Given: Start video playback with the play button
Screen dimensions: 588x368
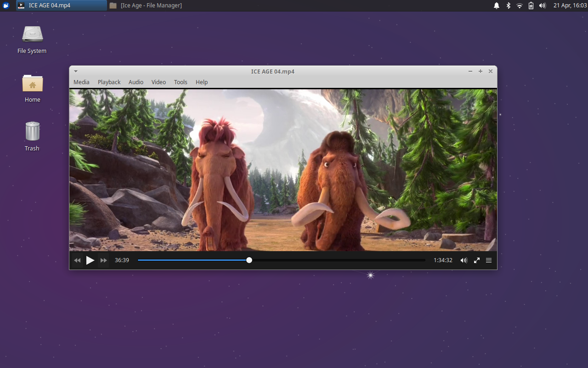Looking at the screenshot, I should pyautogui.click(x=90, y=260).
